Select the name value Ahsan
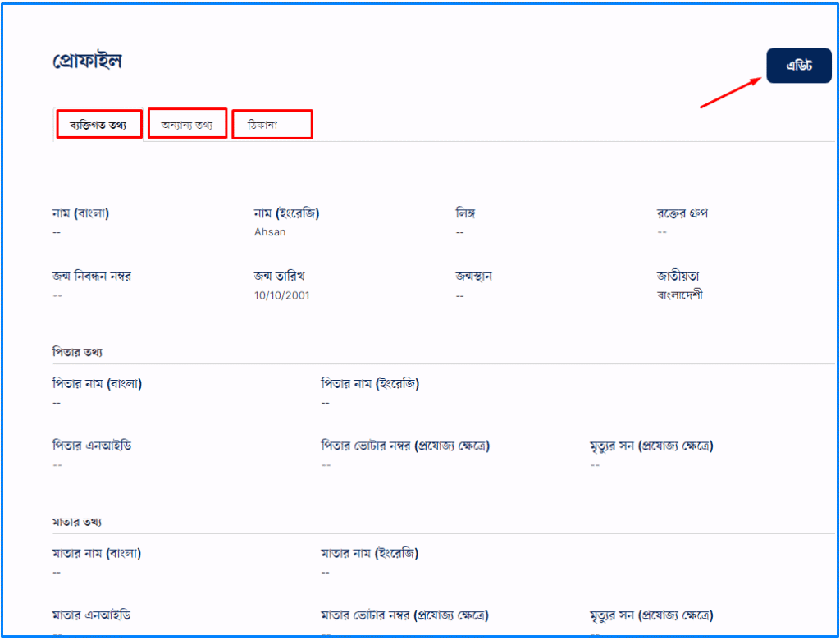Image resolution: width=840 pixels, height=640 pixels. [x=270, y=232]
